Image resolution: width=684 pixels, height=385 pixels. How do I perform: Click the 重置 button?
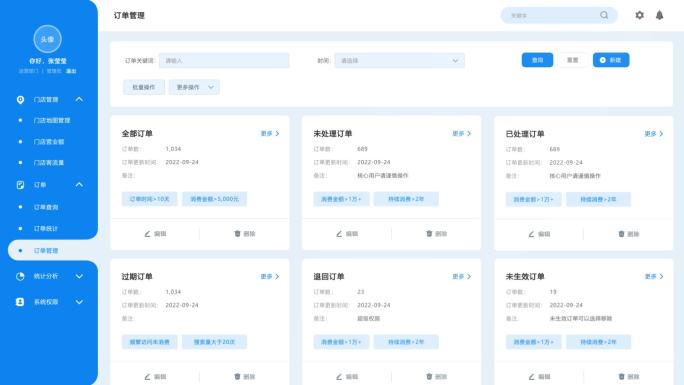click(x=572, y=60)
